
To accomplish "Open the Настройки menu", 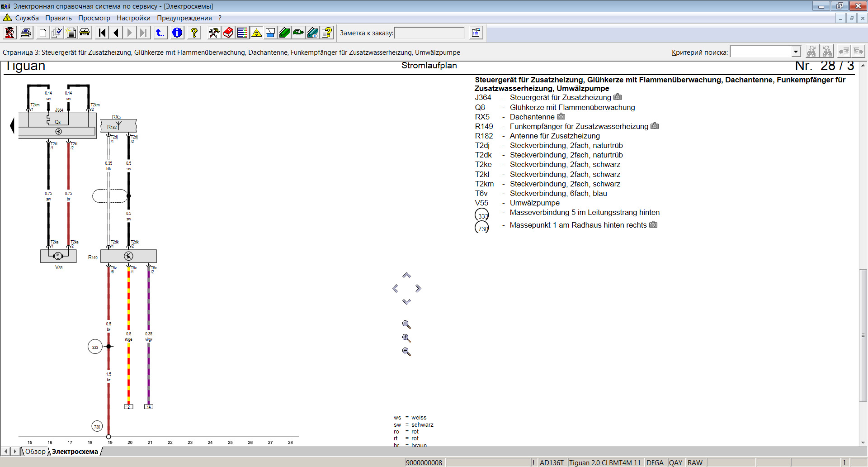I will 133,18.
